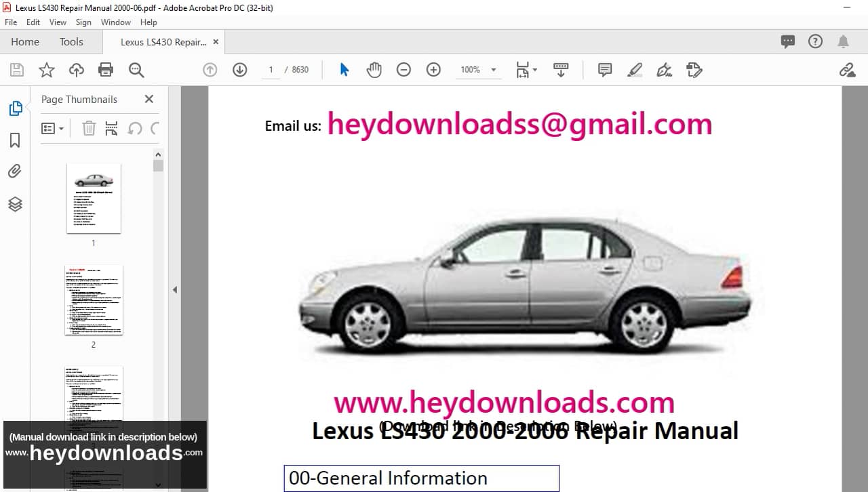This screenshot has width=868, height=492.
Task: Go to previous page arrow
Action: coord(210,70)
